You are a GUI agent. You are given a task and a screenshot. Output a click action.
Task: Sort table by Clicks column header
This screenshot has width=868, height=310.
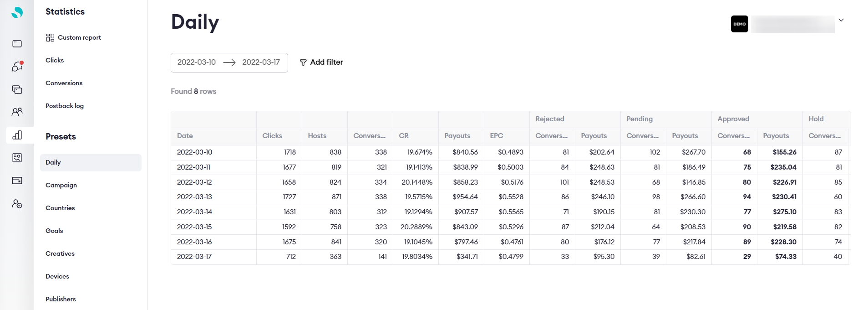click(272, 136)
